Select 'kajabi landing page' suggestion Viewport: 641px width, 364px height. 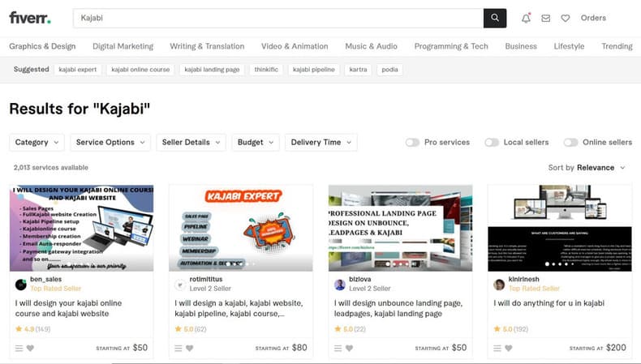(212, 70)
